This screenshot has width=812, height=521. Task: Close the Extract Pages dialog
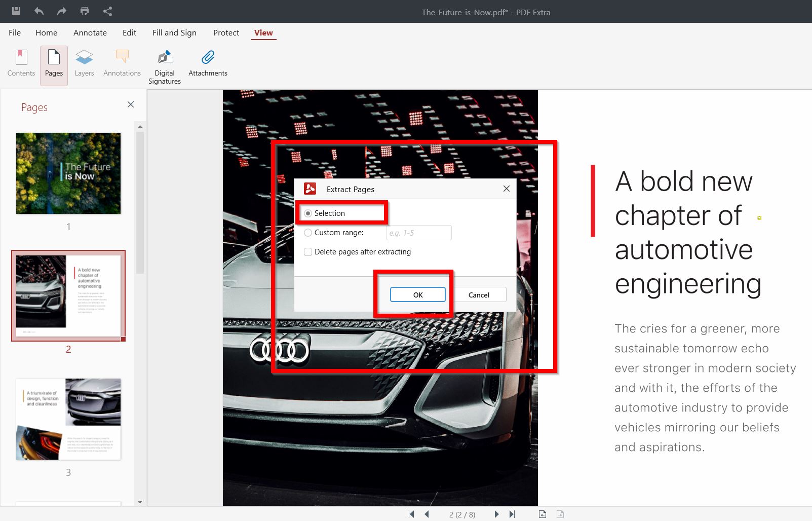[506, 189]
